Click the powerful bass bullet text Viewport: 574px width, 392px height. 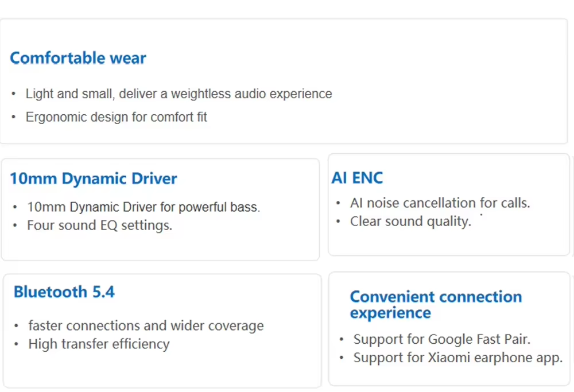[x=143, y=207]
